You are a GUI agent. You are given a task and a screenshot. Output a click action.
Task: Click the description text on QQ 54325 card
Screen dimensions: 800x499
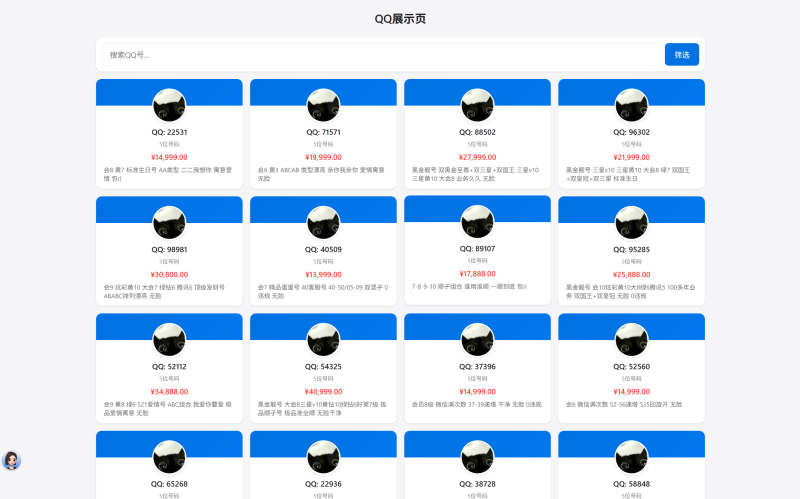pyautogui.click(x=322, y=408)
